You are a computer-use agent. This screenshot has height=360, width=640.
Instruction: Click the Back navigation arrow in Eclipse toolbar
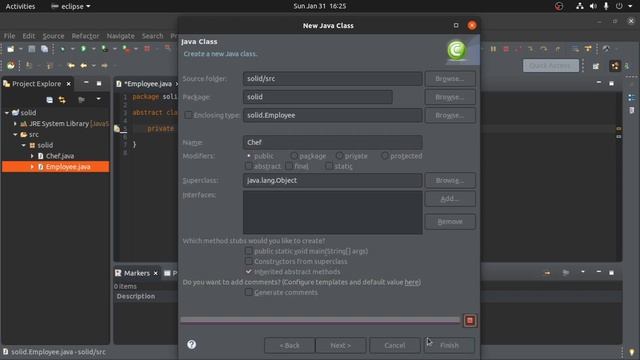point(84,65)
